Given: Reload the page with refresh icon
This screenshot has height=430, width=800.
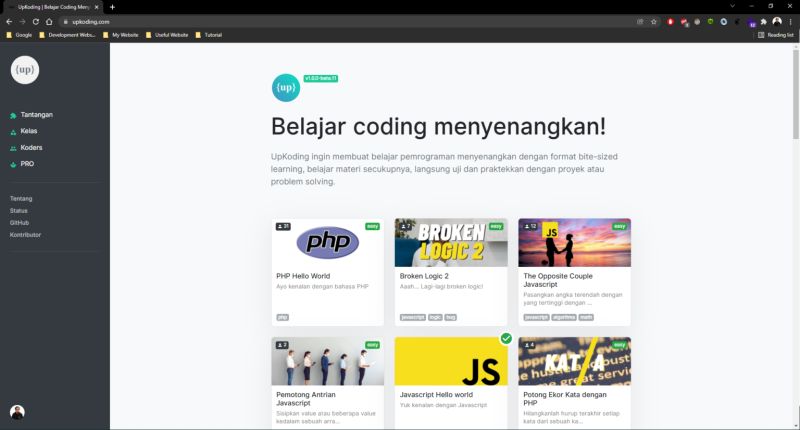Looking at the screenshot, I should click(x=36, y=21).
